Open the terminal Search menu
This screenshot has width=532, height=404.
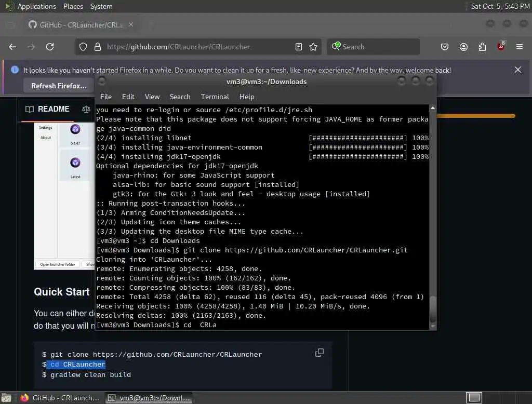(x=180, y=97)
